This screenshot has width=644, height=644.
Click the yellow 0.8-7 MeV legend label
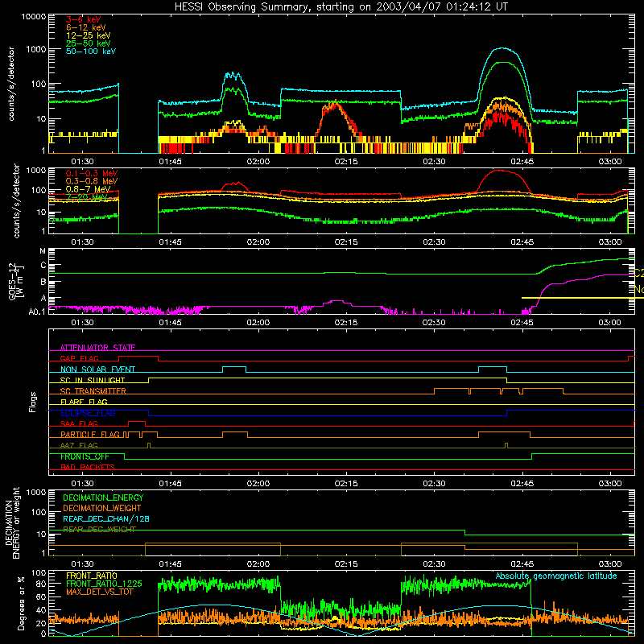(89, 189)
